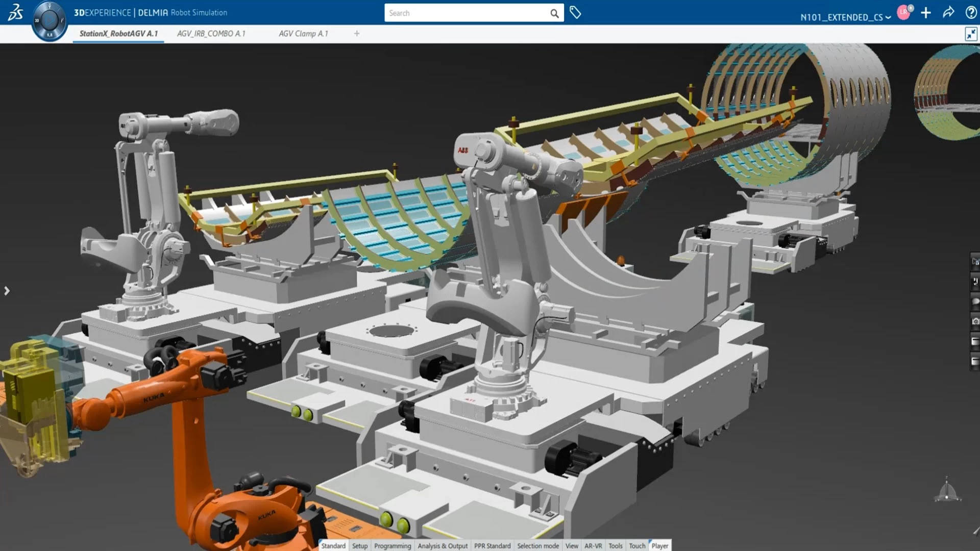Click the search magnifier button
This screenshot has height=551, width=980.
pyautogui.click(x=554, y=13)
